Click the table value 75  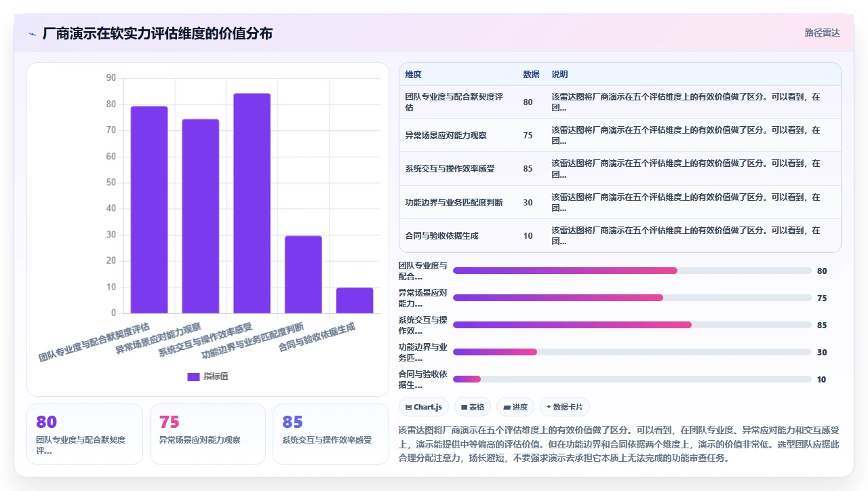[x=528, y=136]
